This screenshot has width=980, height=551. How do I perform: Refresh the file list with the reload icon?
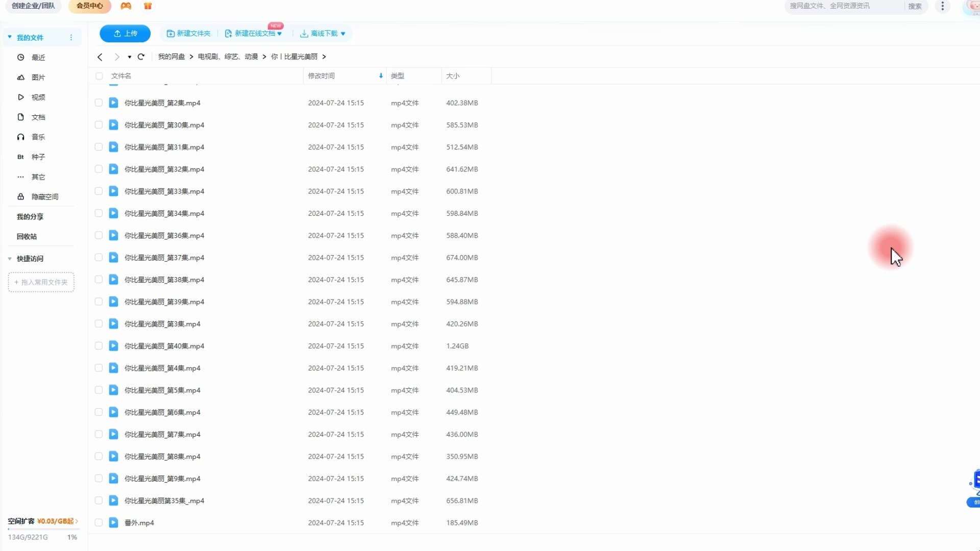coord(141,57)
